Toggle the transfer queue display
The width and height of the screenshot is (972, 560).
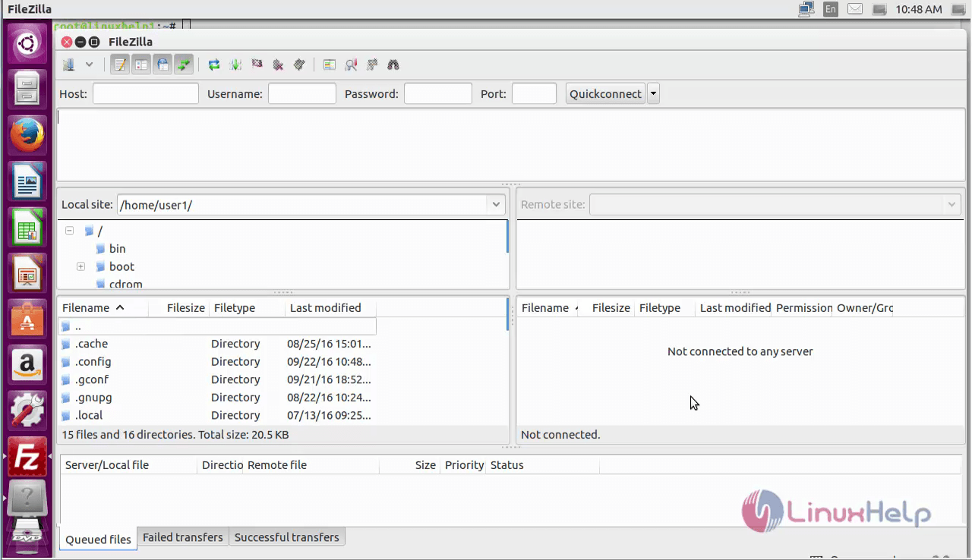point(184,64)
